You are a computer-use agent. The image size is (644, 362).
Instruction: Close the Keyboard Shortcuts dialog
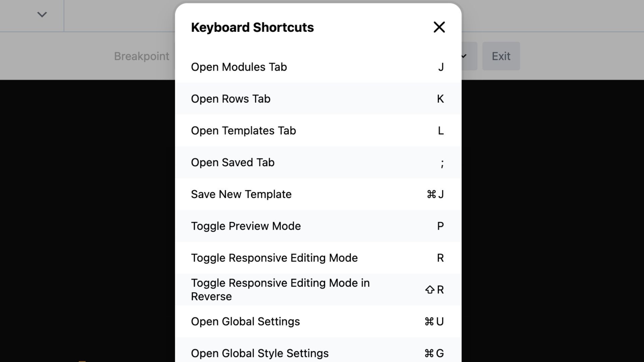[439, 27]
